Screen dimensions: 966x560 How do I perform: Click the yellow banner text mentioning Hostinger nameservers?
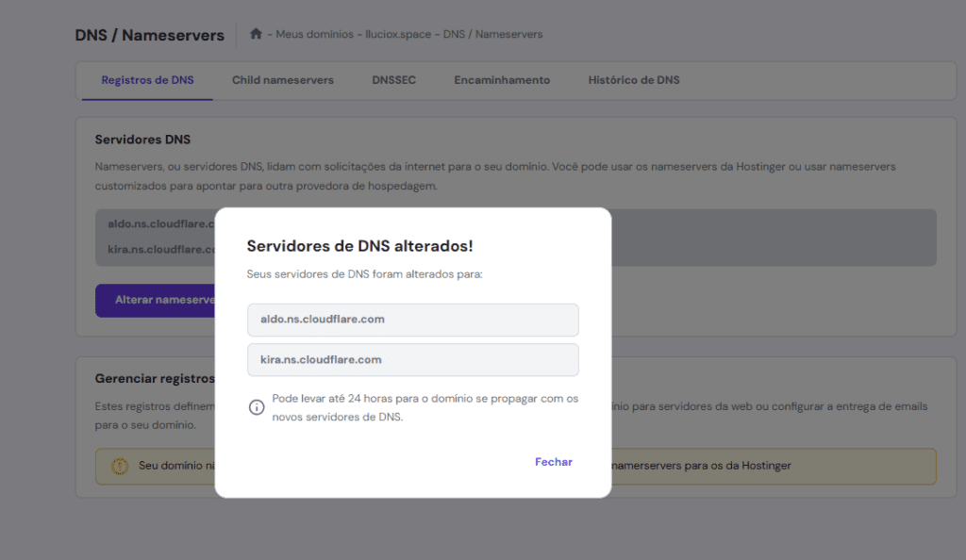pos(702,466)
